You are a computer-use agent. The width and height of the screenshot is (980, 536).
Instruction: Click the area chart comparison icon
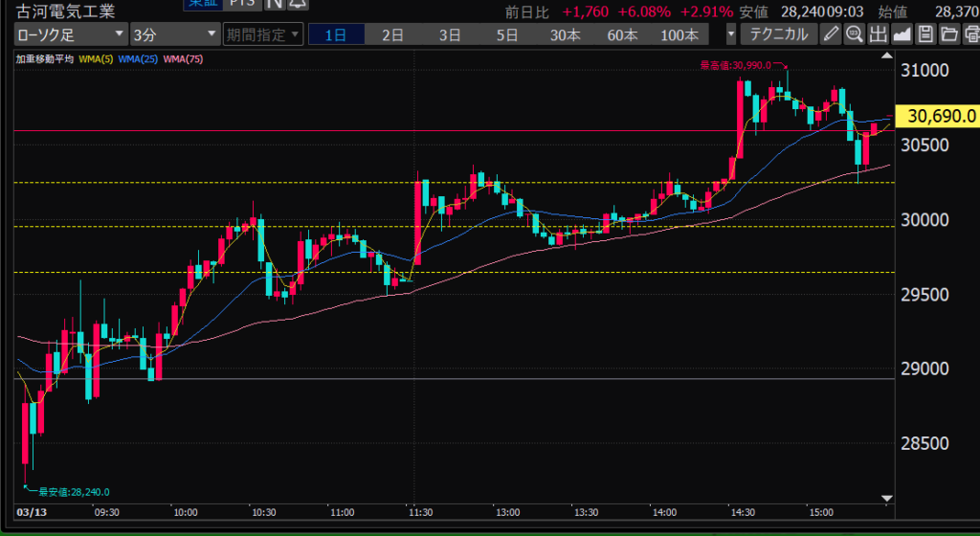click(x=902, y=35)
